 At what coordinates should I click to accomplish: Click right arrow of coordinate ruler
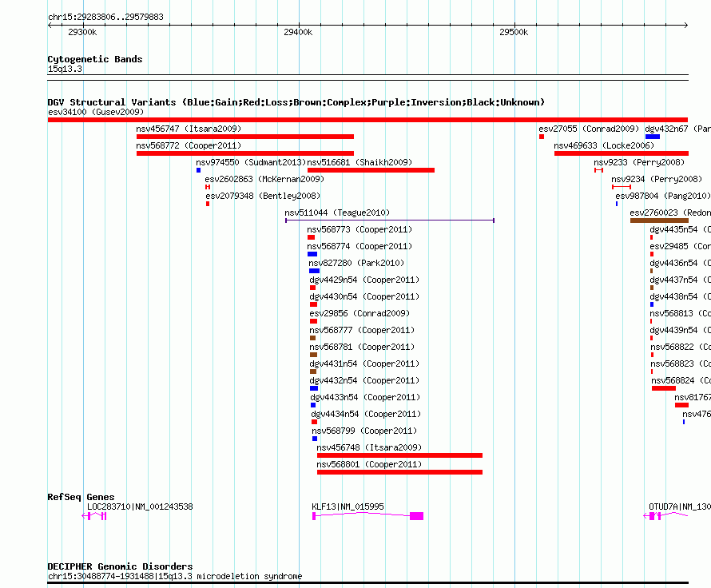685,26
